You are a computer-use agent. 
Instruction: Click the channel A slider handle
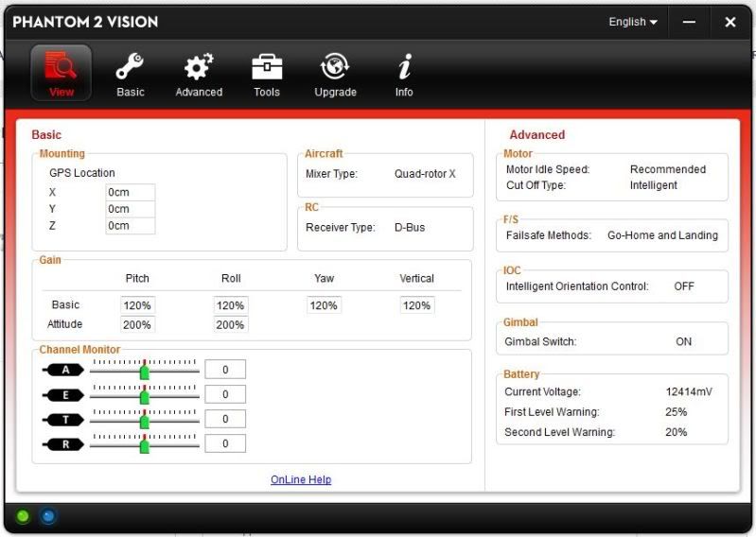click(145, 372)
